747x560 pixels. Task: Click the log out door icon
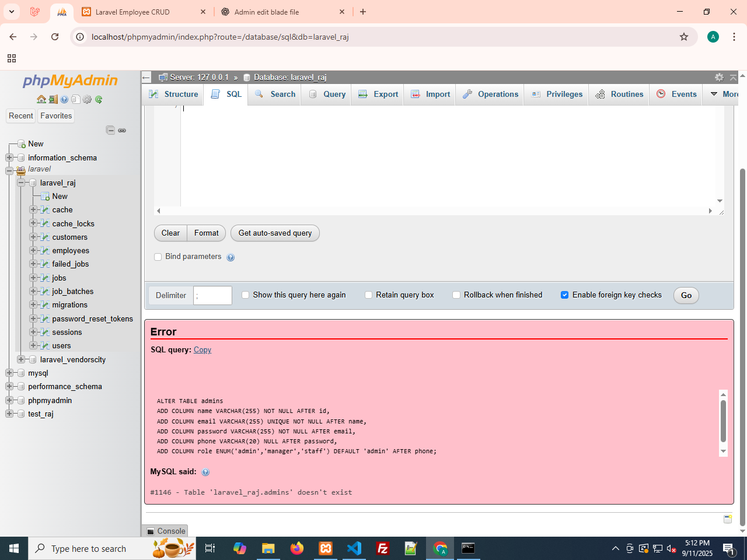[x=53, y=100]
